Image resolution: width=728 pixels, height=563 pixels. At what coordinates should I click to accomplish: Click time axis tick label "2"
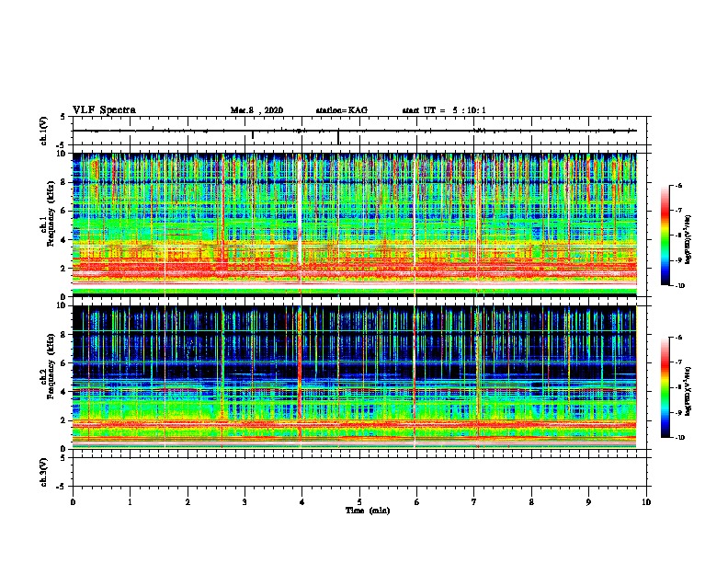[x=188, y=502]
